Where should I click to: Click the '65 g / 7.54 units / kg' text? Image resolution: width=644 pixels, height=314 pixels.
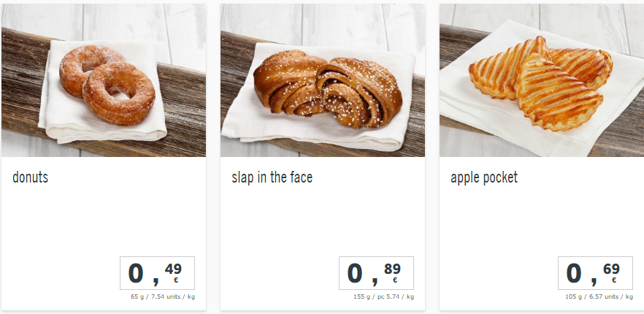[163, 296]
